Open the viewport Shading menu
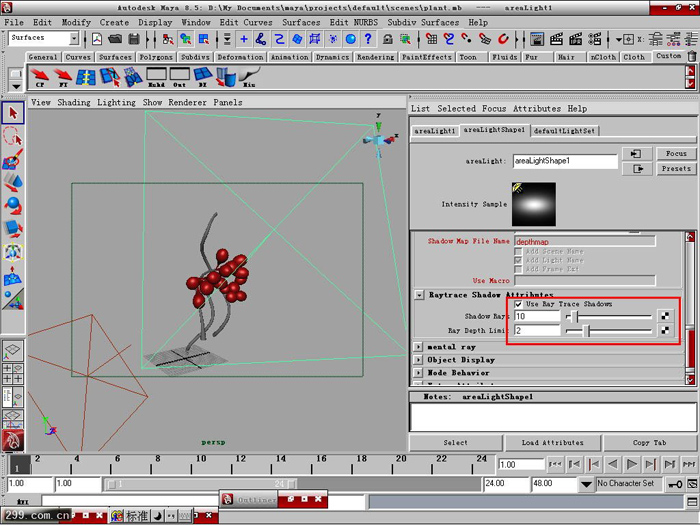This screenshot has width=700, height=525. point(74,103)
